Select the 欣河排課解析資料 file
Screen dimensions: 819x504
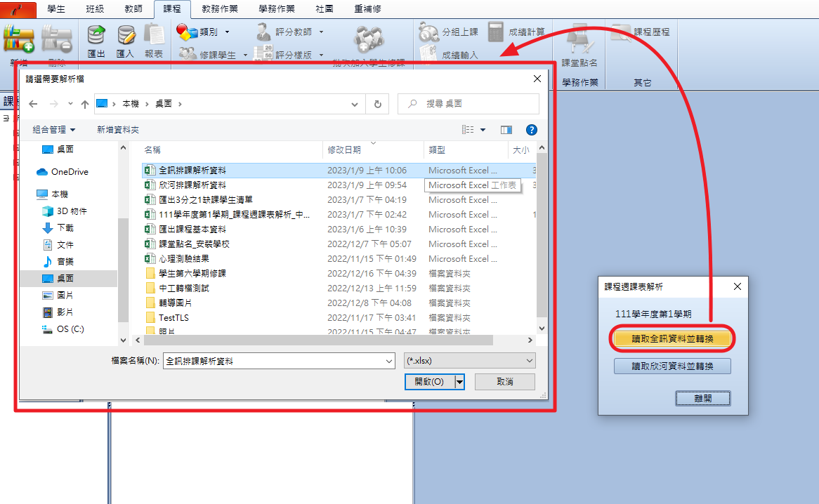(192, 185)
